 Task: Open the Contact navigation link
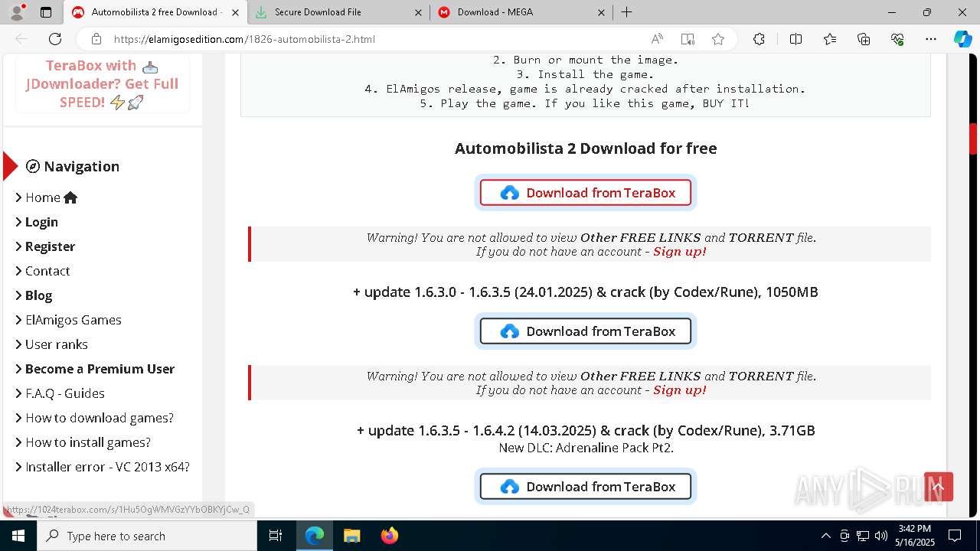pos(43,271)
